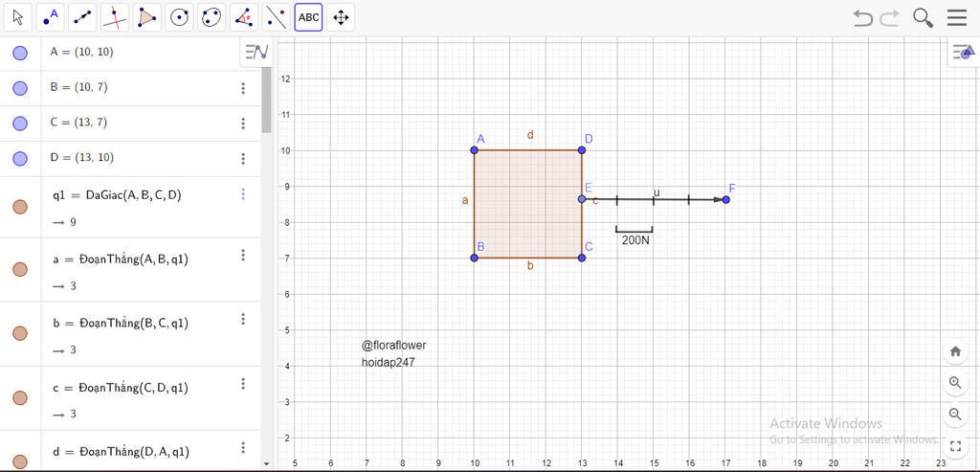This screenshot has height=472, width=980.
Task: Toggle visibility of point A
Action: tap(20, 54)
